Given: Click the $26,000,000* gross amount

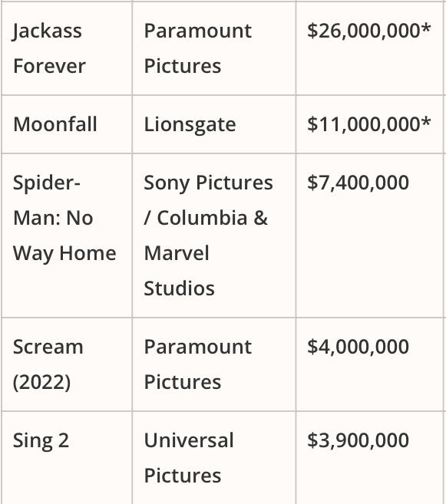Looking at the screenshot, I should coord(368,31).
